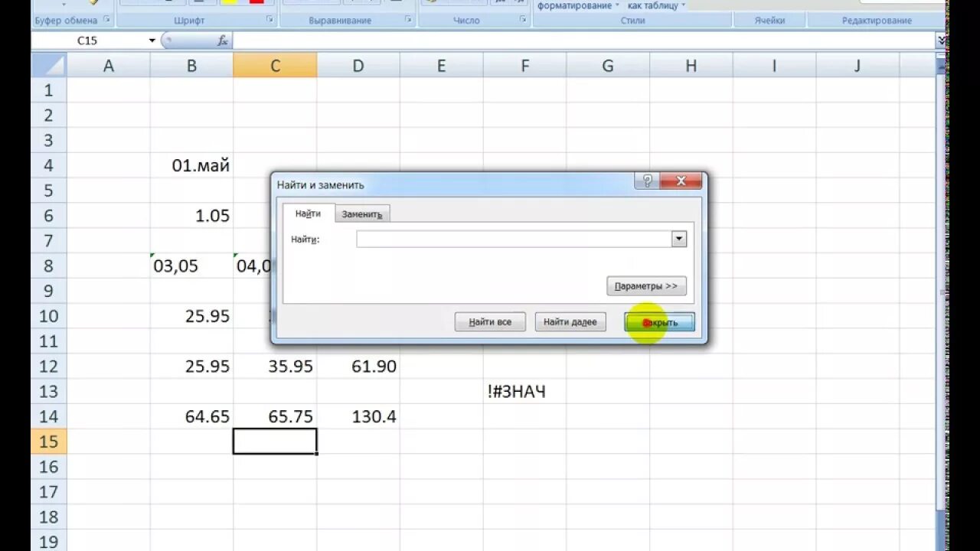Select row 18 header
This screenshot has width=980, height=551.
pyautogui.click(x=49, y=517)
